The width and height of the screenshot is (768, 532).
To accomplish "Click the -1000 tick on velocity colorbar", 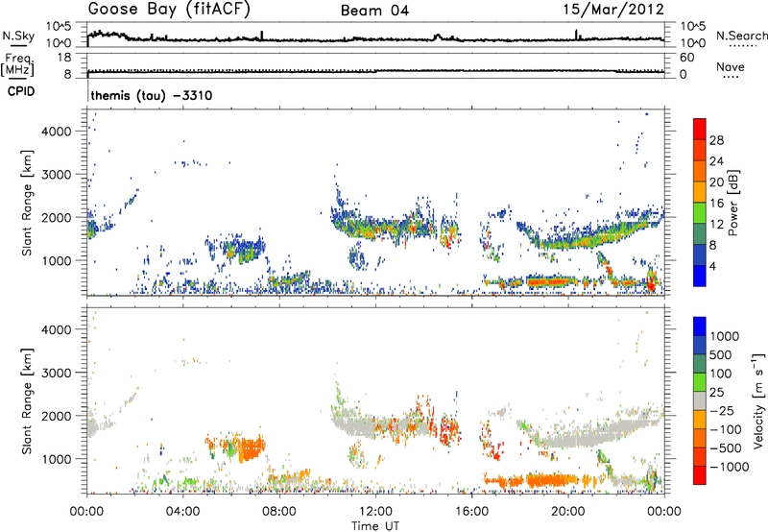I will coord(729,467).
